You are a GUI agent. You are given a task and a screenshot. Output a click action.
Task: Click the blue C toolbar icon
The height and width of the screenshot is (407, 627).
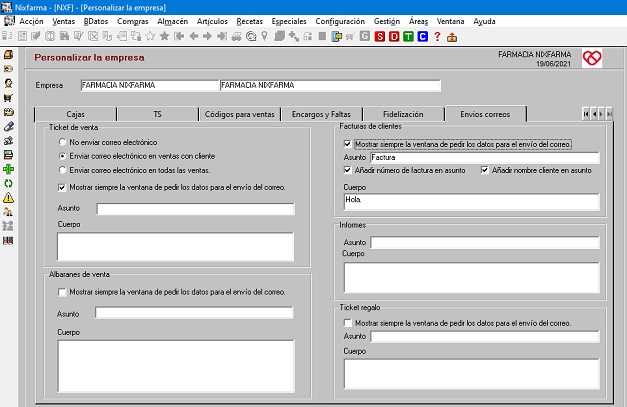pyautogui.click(x=423, y=37)
